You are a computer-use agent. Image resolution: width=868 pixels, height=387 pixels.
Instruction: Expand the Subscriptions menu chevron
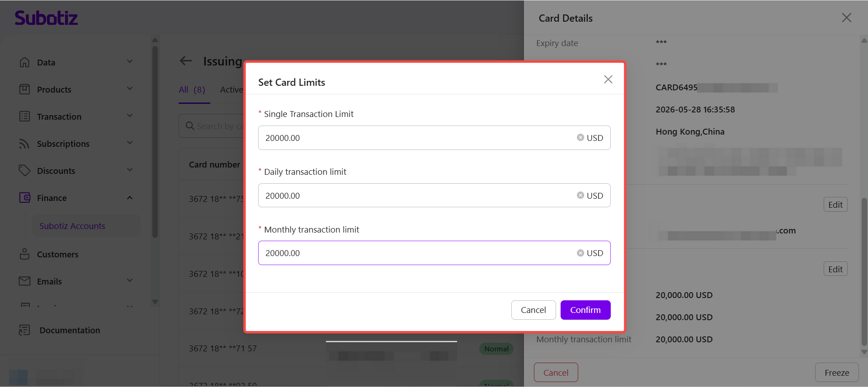(x=130, y=143)
